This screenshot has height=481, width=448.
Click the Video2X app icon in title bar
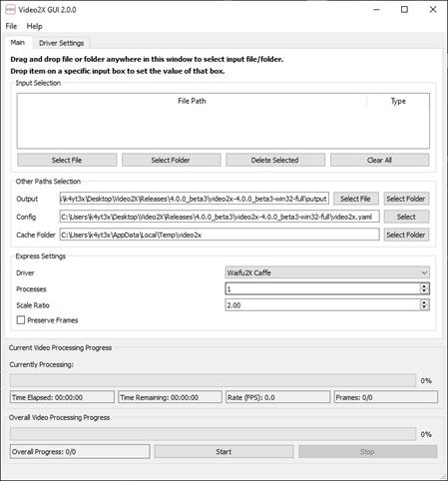pyautogui.click(x=10, y=10)
